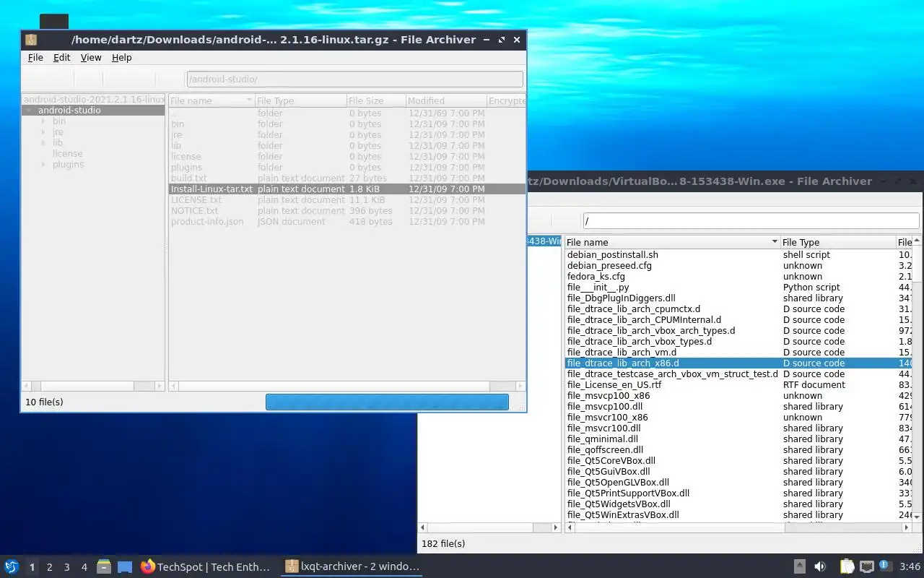
Task: Click the path field in VirtualBox window
Action: pos(752,220)
